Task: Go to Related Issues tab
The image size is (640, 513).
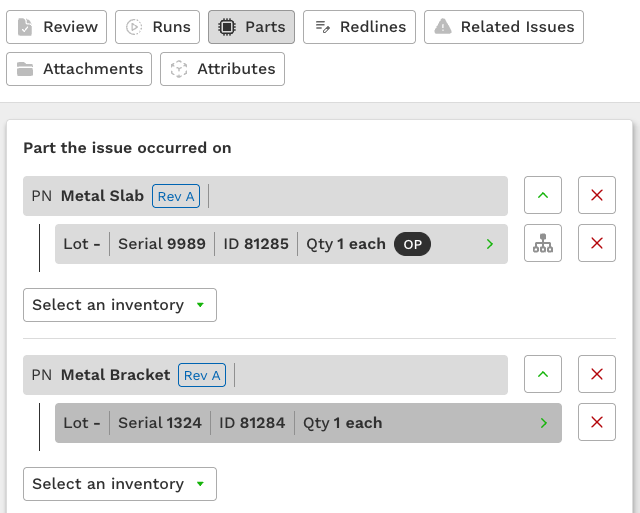Action: click(x=504, y=27)
